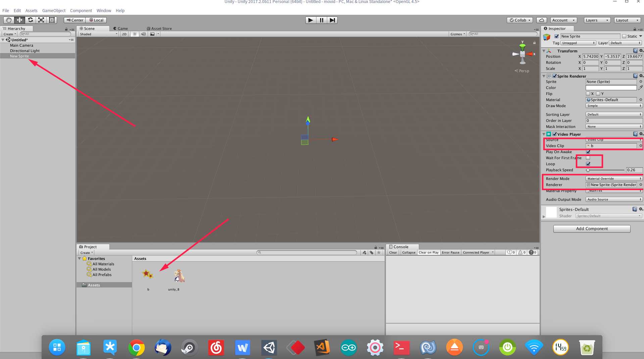Open the Shaded draw mode dropdown
Image resolution: width=644 pixels, height=359 pixels.
click(x=99, y=34)
